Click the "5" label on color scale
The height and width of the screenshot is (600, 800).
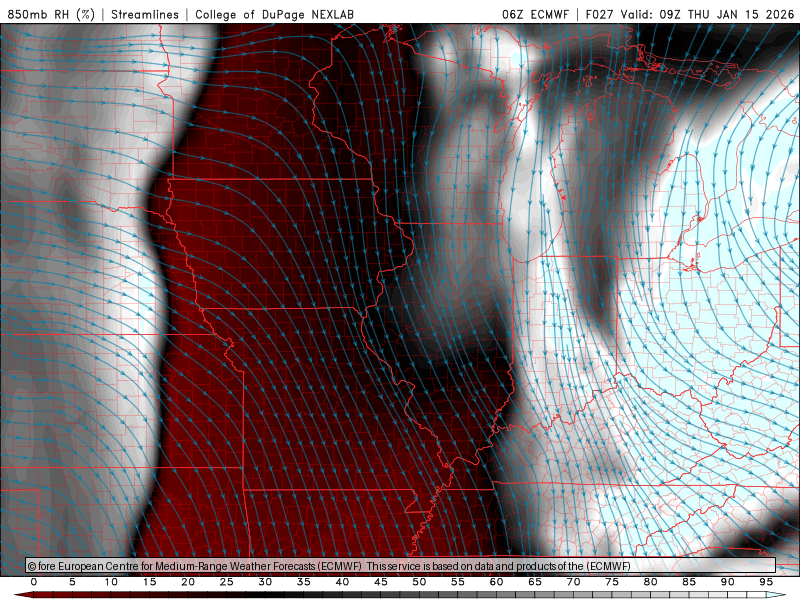pyautogui.click(x=72, y=582)
